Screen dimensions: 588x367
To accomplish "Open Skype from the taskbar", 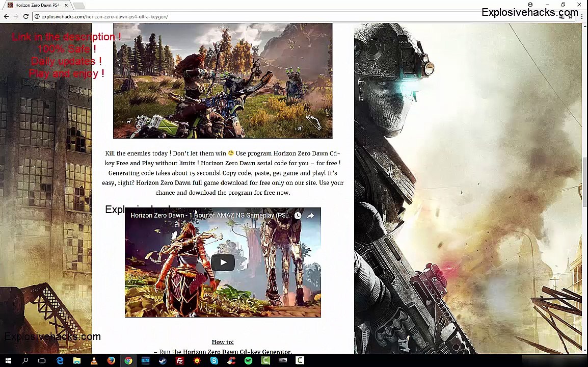I will click(214, 360).
